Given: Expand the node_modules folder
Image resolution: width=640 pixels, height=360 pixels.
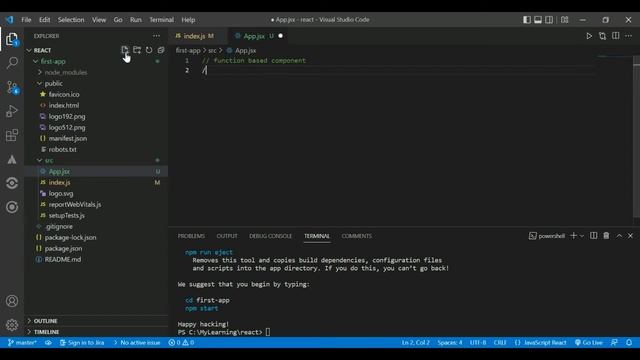Looking at the screenshot, I should click(x=40, y=72).
